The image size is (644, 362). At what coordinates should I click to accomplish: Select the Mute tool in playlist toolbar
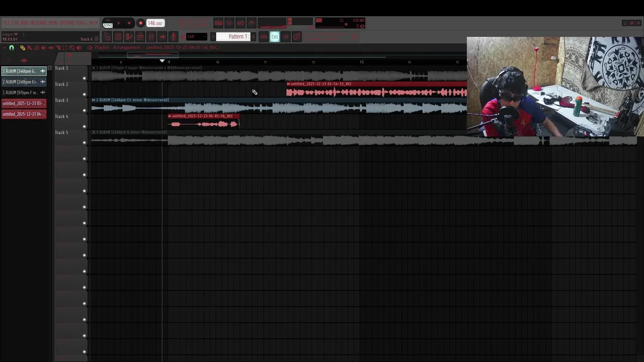click(44, 48)
